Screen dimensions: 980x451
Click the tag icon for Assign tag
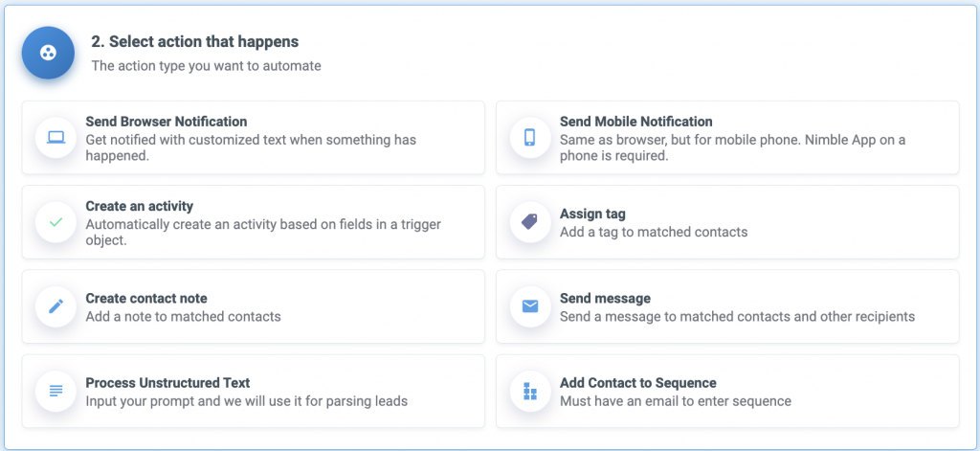(x=530, y=222)
